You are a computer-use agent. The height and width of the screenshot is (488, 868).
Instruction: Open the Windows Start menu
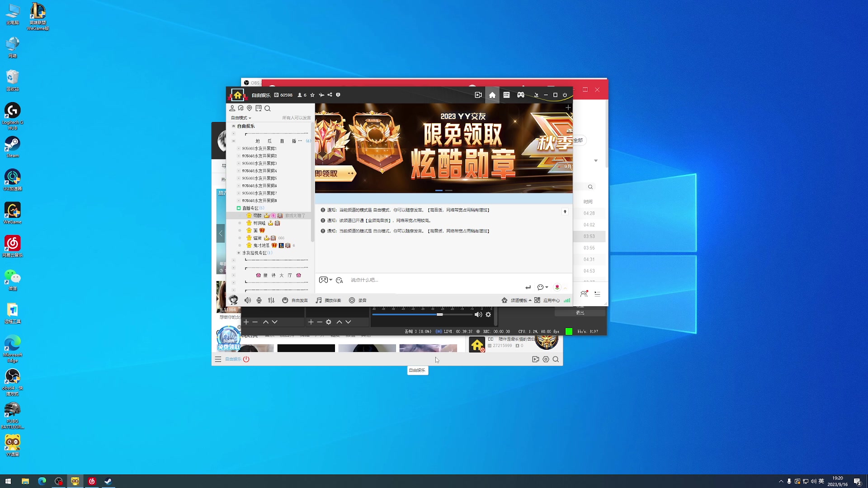8,481
